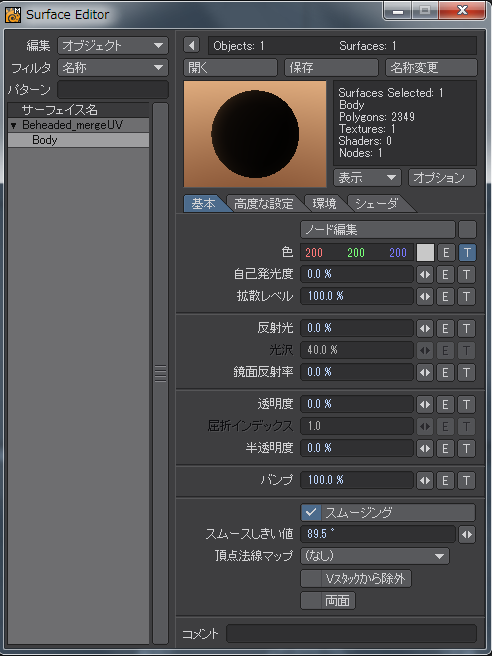Image resolution: width=492 pixels, height=656 pixels.
Task: Open texture T button for バンプ
Action: [467, 480]
